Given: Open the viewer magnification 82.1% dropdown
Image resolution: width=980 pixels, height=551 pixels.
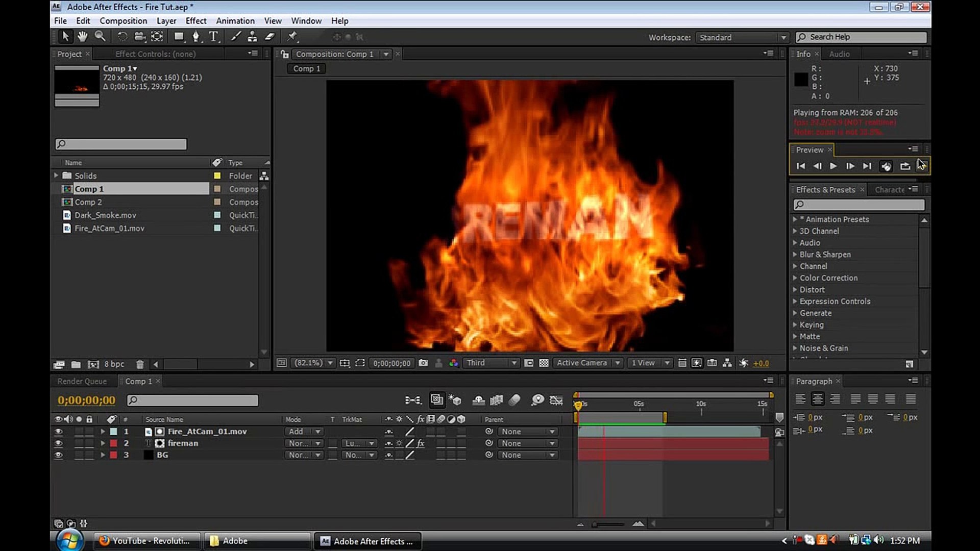Looking at the screenshot, I should click(x=313, y=363).
